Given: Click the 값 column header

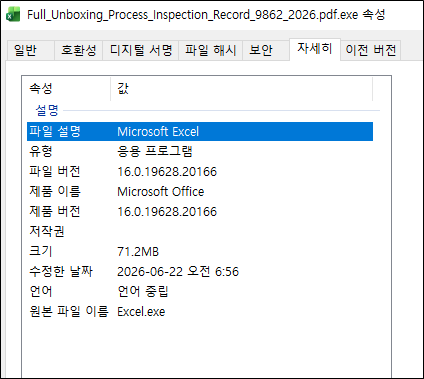Looking at the screenshot, I should coord(241,89).
